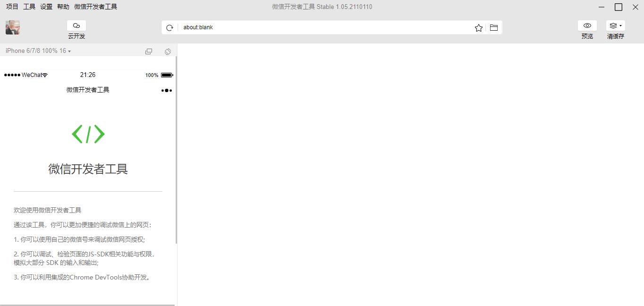Click the 21:26 time in status bar
644x306 pixels.
88,75
